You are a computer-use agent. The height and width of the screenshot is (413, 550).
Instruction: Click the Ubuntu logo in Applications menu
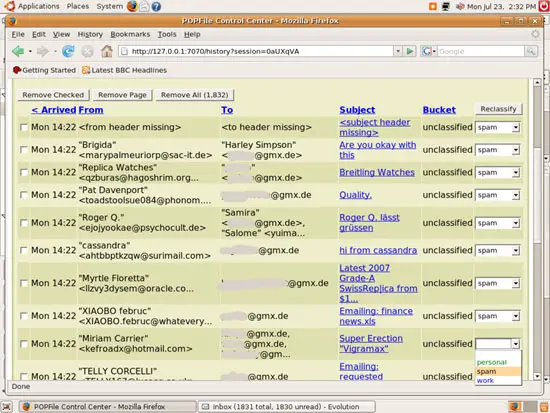(11, 6)
